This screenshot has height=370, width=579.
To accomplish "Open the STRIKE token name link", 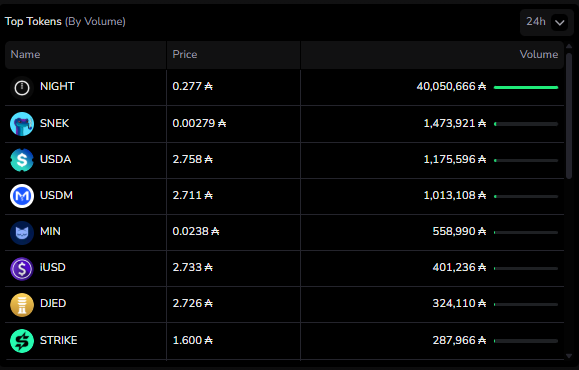I will point(59,340).
